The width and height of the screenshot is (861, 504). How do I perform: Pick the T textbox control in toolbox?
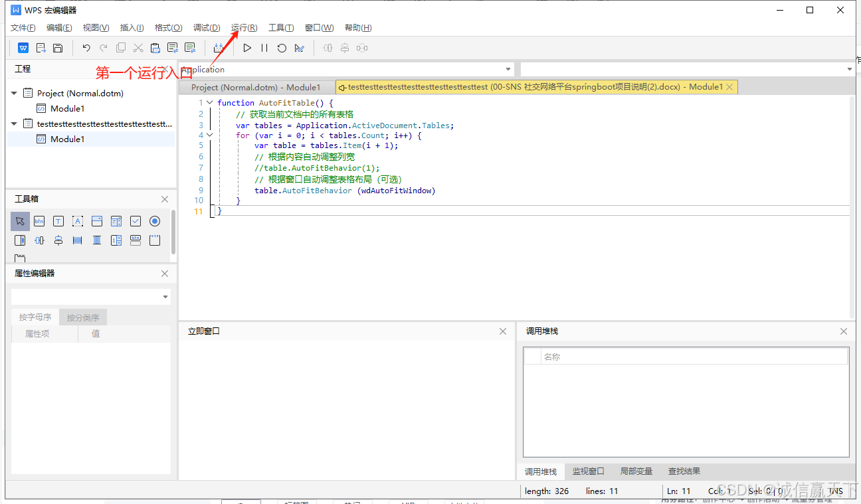tap(58, 221)
